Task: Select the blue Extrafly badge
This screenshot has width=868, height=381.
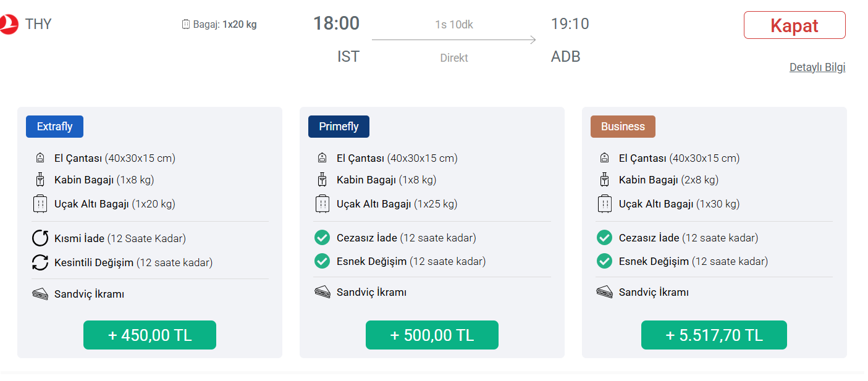Action: pyautogui.click(x=54, y=127)
